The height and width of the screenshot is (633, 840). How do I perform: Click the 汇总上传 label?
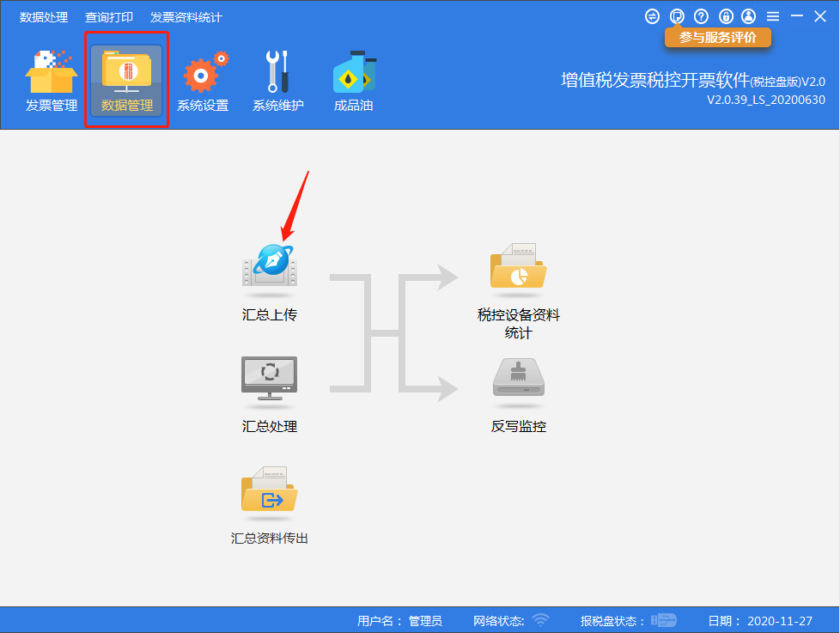click(270, 315)
